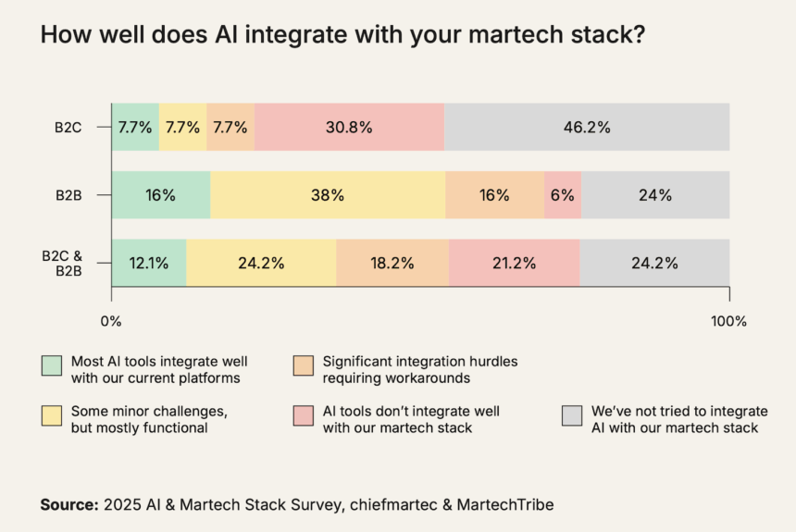The image size is (796, 532).
Task: Click the yellow legend swatch for minor challenges
Action: pos(52,415)
